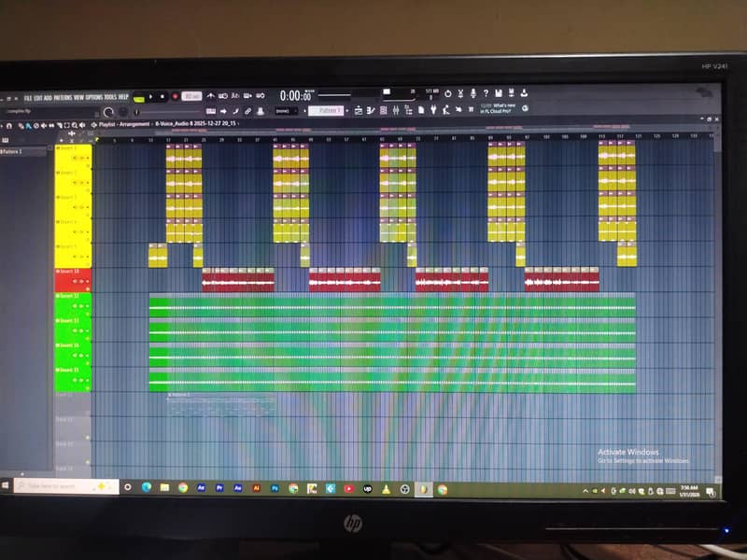
Task: Toggle the mute light on Insert 1
Action: tap(58, 149)
